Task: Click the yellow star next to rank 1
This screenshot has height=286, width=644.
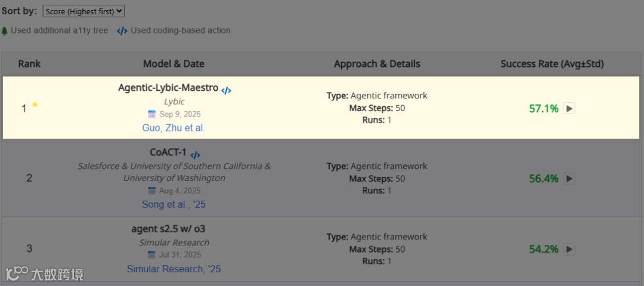Action: click(35, 105)
